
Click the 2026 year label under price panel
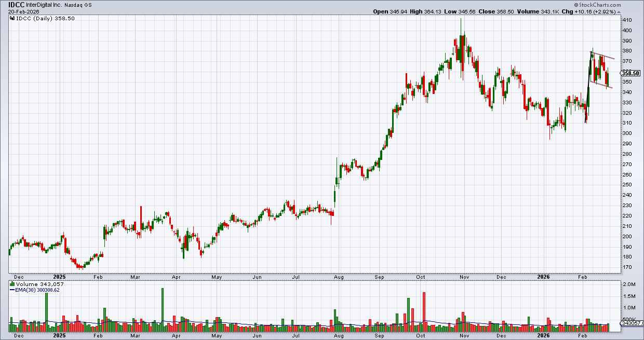click(543, 278)
